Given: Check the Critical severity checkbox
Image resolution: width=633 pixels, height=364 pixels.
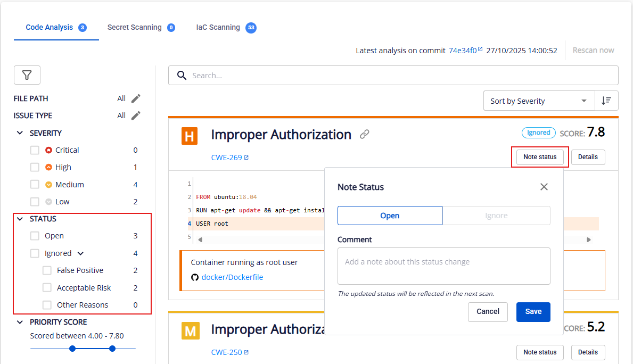Looking at the screenshot, I should click(35, 150).
